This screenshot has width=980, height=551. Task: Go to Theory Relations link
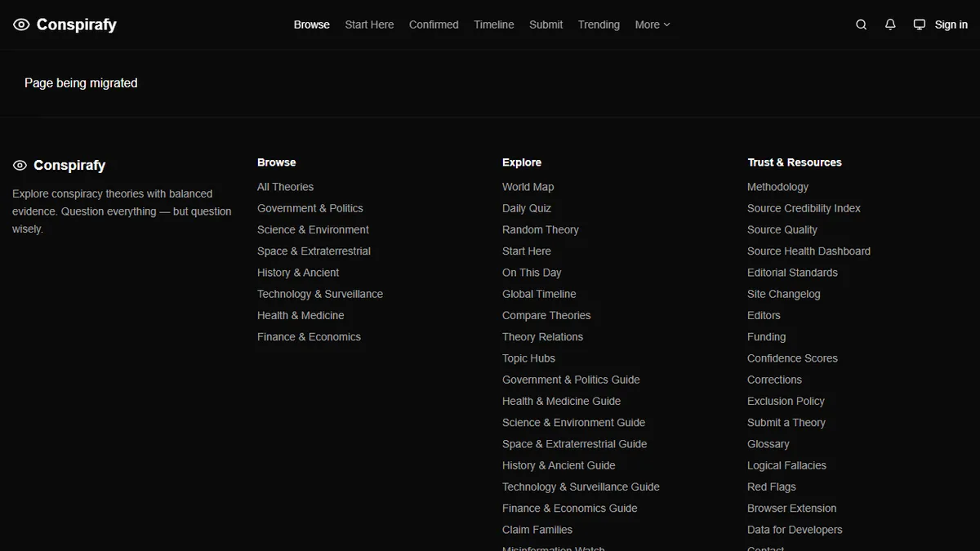click(x=542, y=336)
